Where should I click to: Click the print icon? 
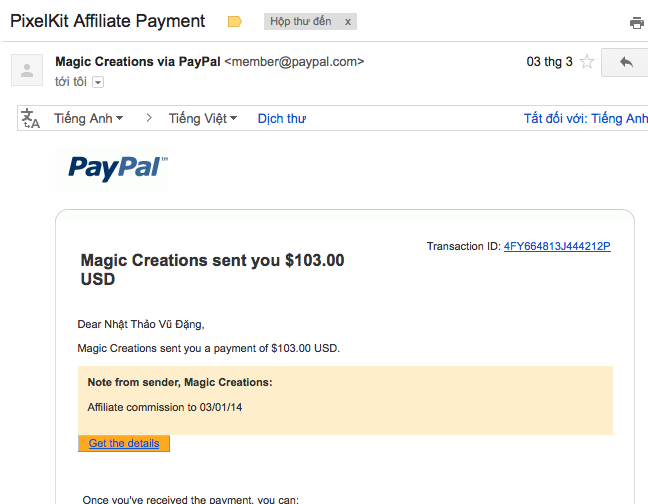tap(636, 23)
